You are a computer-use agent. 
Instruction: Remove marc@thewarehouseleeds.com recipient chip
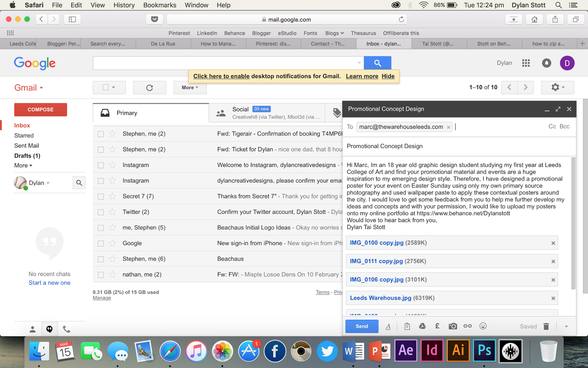[448, 127]
